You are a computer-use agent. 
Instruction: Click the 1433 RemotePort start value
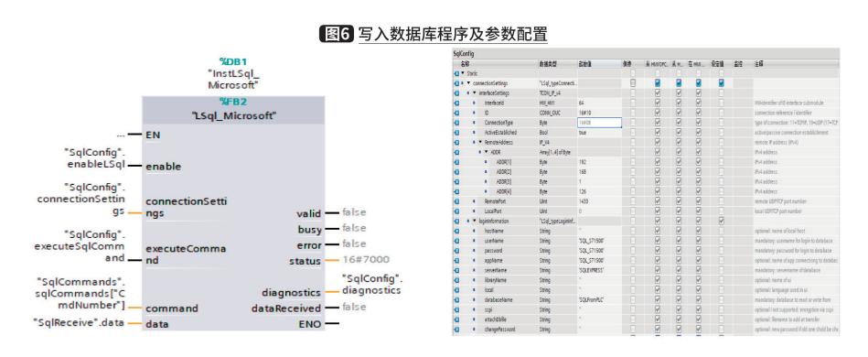click(x=584, y=201)
